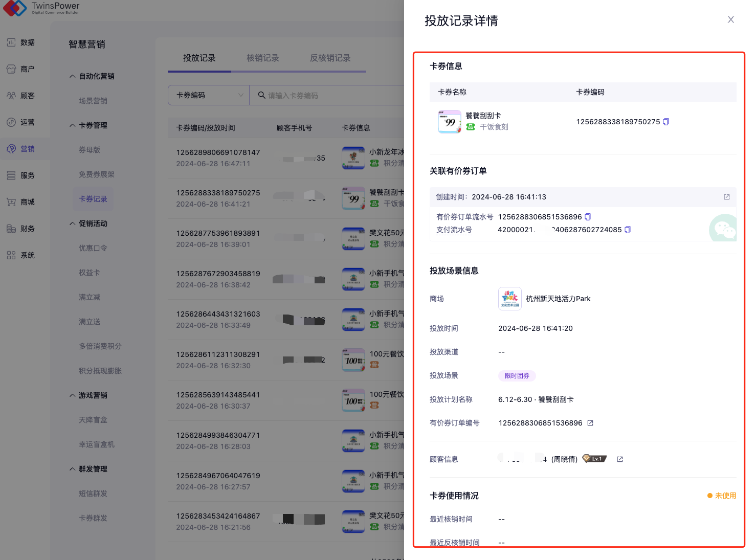
Task: Close the 投放记录详情 panel
Action: [730, 19]
